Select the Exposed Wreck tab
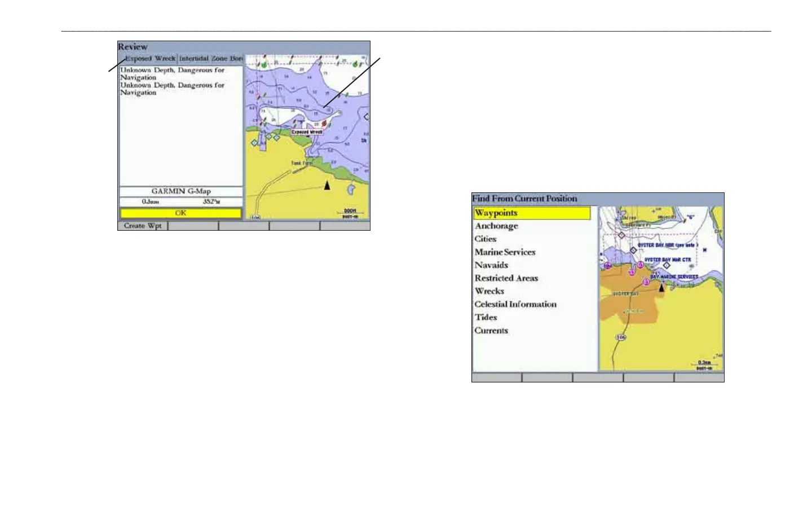The width and height of the screenshot is (812, 528). coord(150,58)
